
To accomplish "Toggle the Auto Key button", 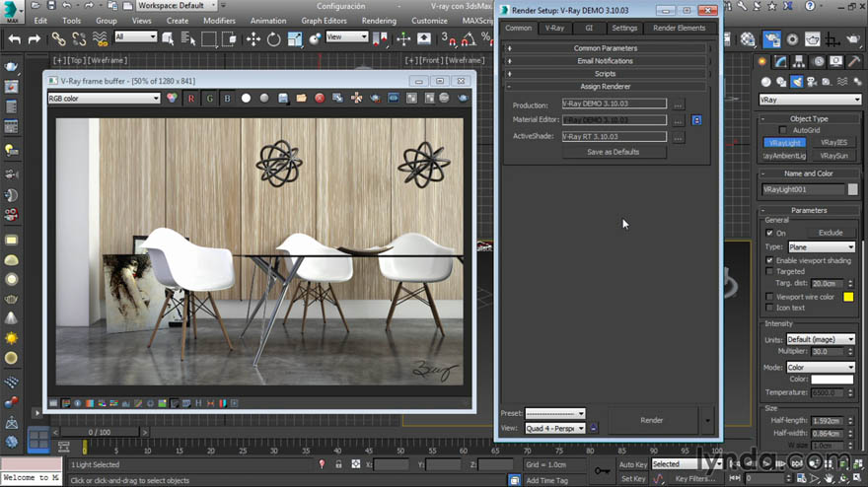I will point(632,465).
